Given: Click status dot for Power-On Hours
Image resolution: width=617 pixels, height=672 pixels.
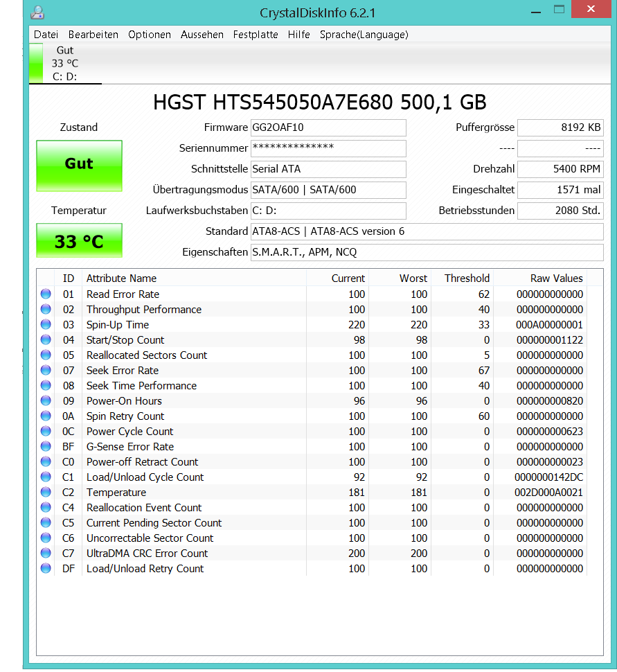Looking at the screenshot, I should coord(46,400).
